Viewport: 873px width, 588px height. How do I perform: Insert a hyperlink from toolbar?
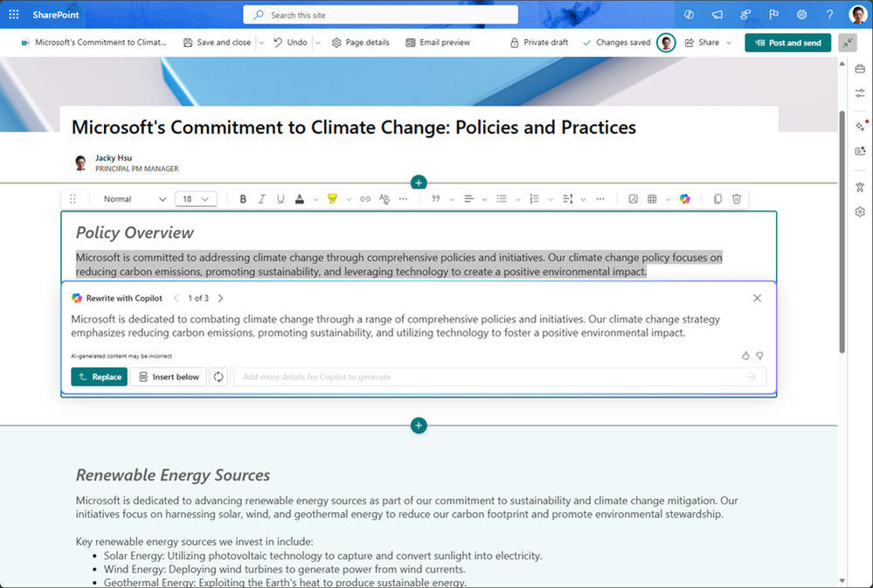365,199
